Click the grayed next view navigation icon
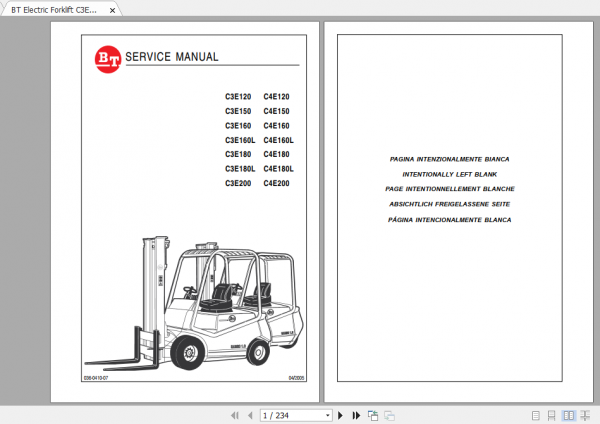This screenshot has width=600, height=424. click(390, 415)
